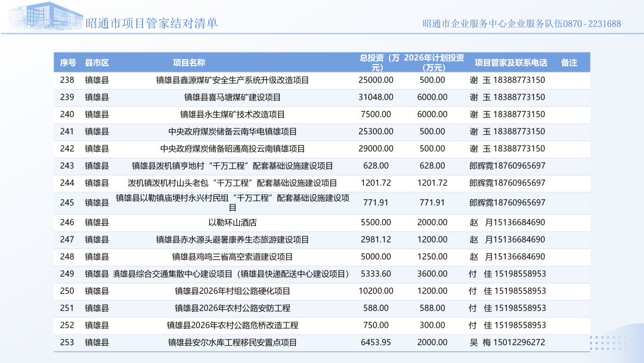Click 中央政府煤炭储备云南华电镇雄项目
644x363 pixels.
[233, 132]
